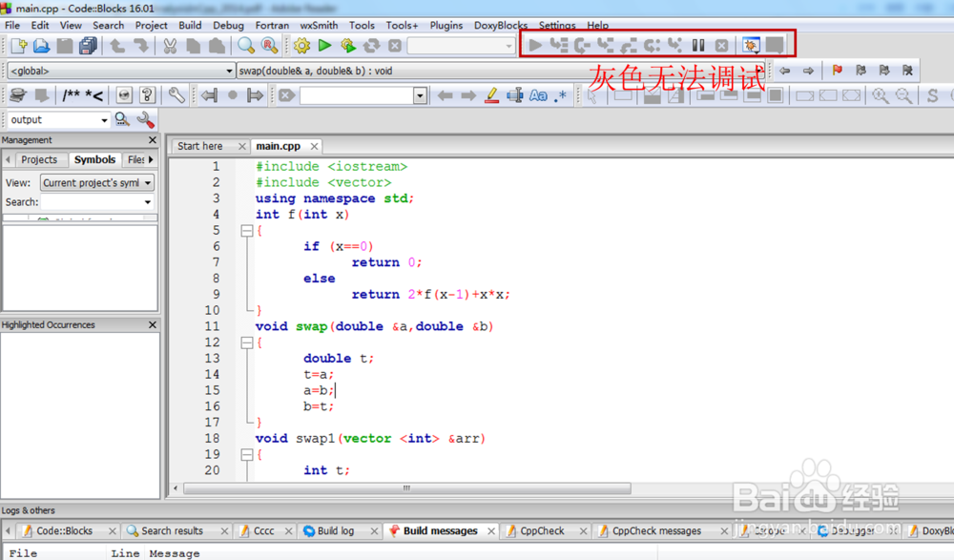Go to previous bookmark flag icon
This screenshot has height=560, width=954.
point(861,71)
